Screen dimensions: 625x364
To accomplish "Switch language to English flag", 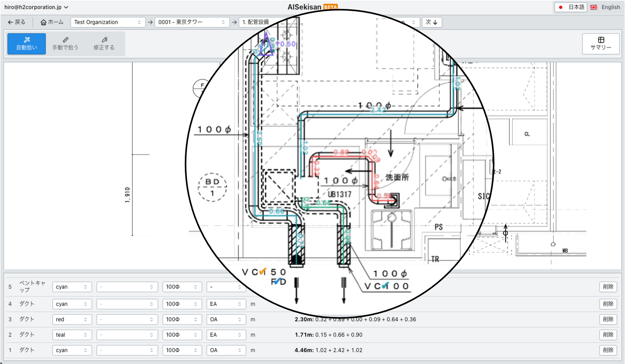I will tap(594, 7).
